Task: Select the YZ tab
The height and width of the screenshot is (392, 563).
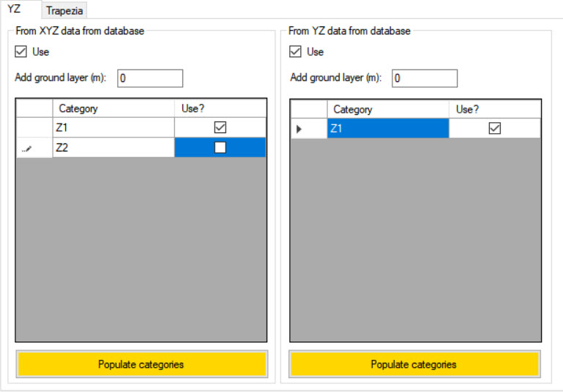Action: pos(14,10)
